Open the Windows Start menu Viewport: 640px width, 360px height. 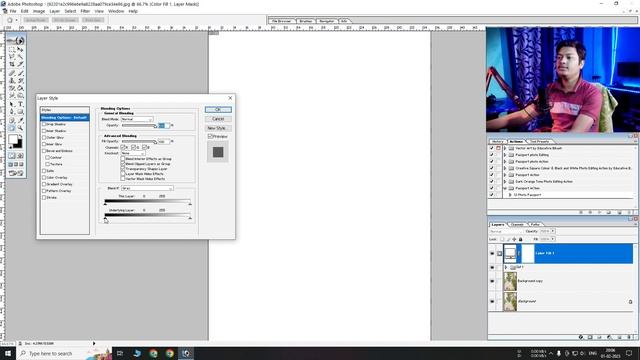(8, 353)
